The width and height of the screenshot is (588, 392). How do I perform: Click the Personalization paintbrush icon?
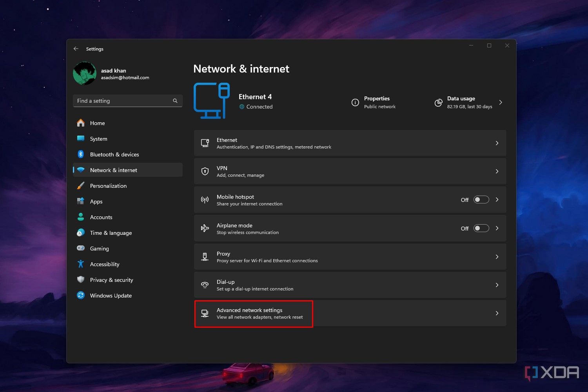pos(81,186)
